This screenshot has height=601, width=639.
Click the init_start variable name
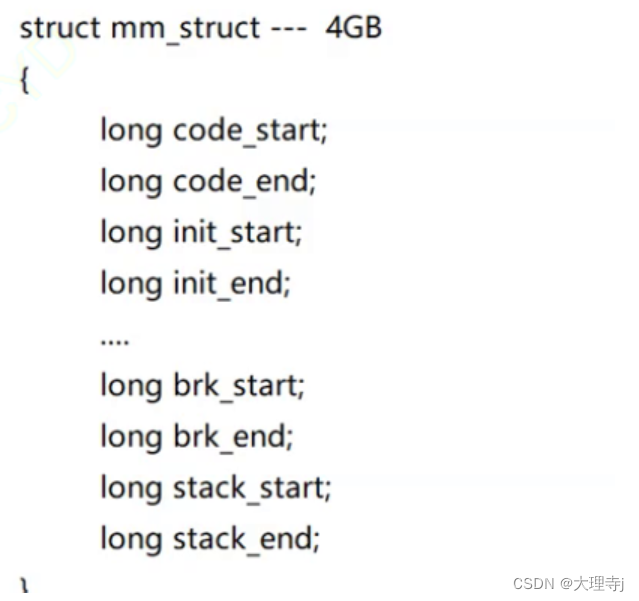(238, 233)
